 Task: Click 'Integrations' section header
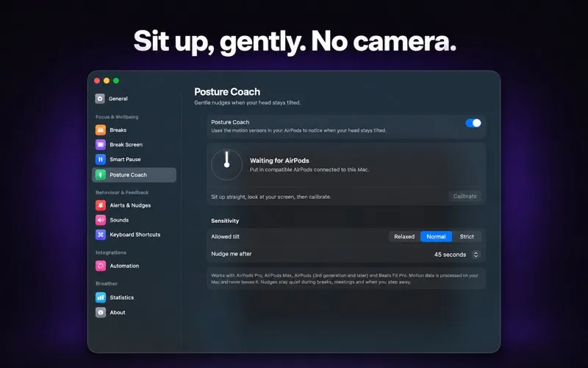click(x=111, y=252)
